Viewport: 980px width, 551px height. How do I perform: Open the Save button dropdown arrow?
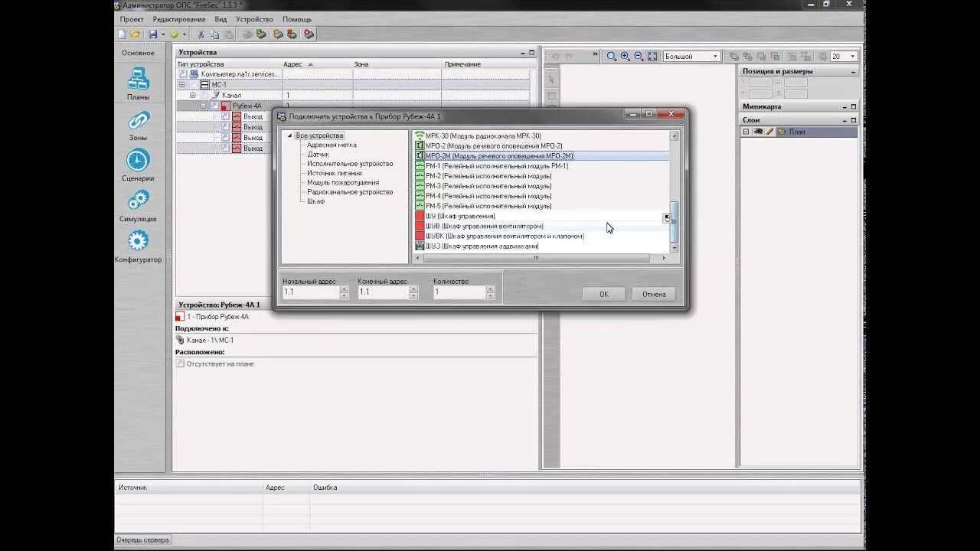(x=163, y=34)
